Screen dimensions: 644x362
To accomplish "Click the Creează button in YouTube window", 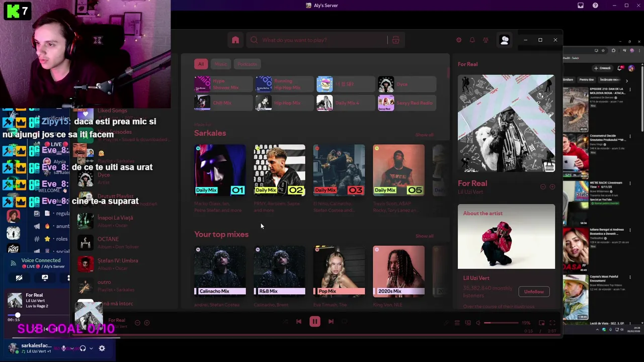I will pyautogui.click(x=602, y=68).
